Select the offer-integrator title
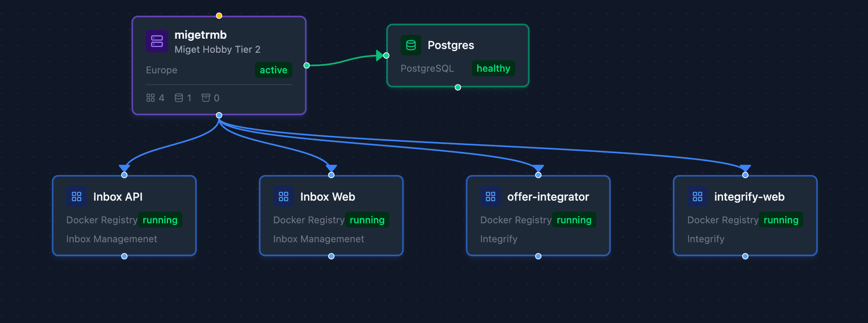Image resolution: width=868 pixels, height=323 pixels. click(x=548, y=197)
